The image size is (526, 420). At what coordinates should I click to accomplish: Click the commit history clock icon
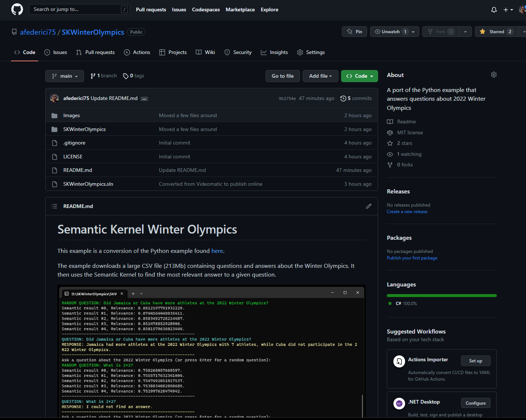tap(343, 99)
